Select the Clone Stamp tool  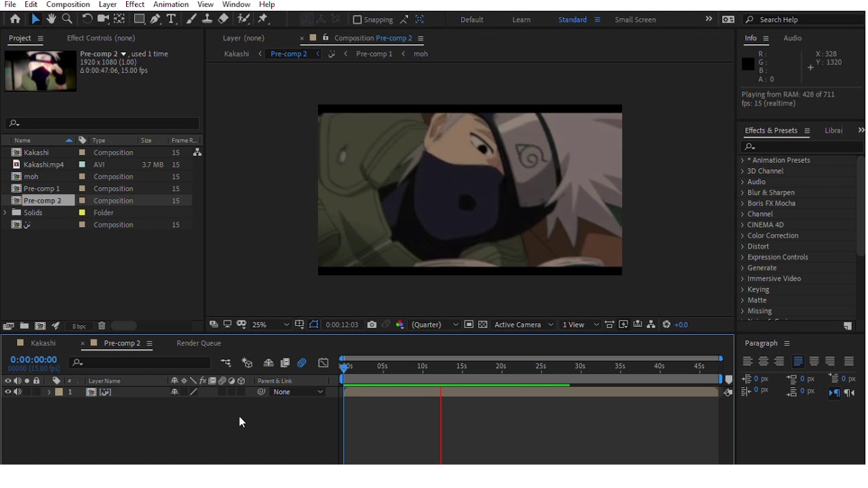click(x=208, y=20)
